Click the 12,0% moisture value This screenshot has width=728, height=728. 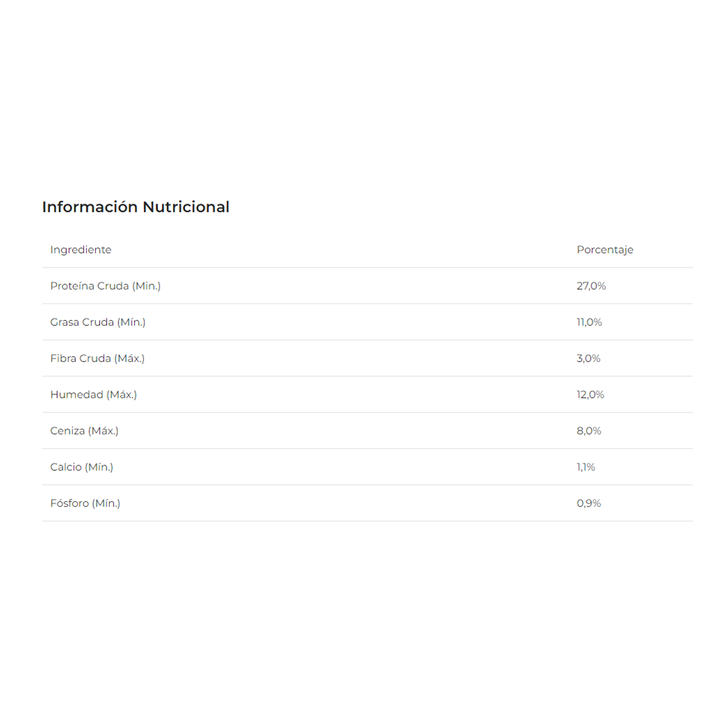point(590,395)
